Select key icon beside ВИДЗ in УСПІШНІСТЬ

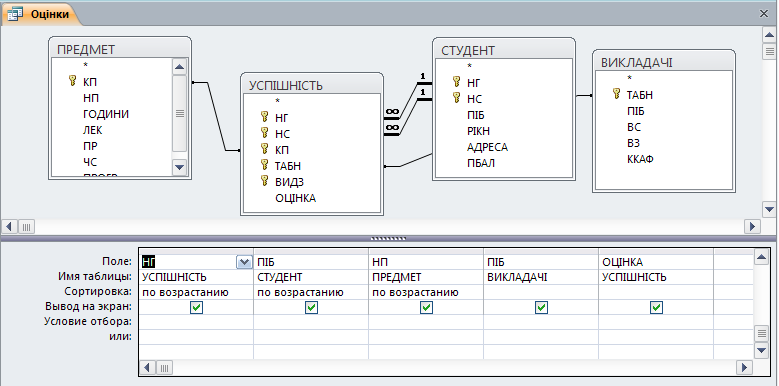(265, 181)
